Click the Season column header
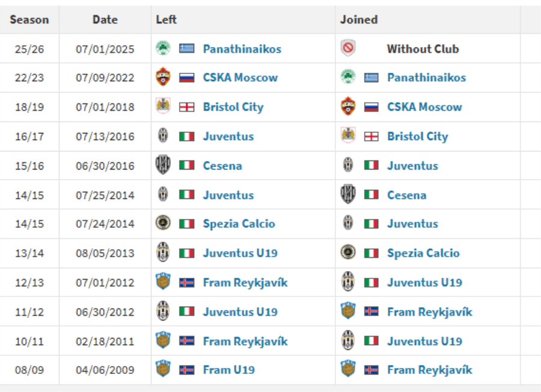The height and width of the screenshot is (392, 541). click(29, 20)
